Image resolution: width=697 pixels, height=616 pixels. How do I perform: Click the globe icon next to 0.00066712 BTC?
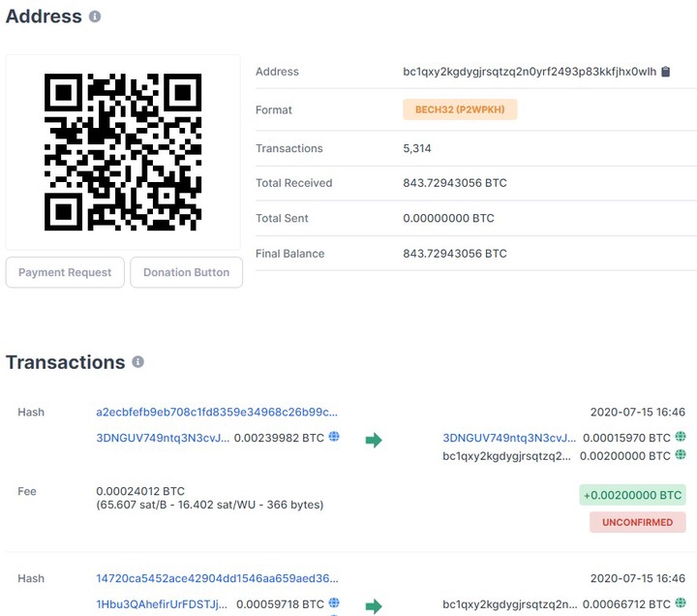tap(681, 603)
